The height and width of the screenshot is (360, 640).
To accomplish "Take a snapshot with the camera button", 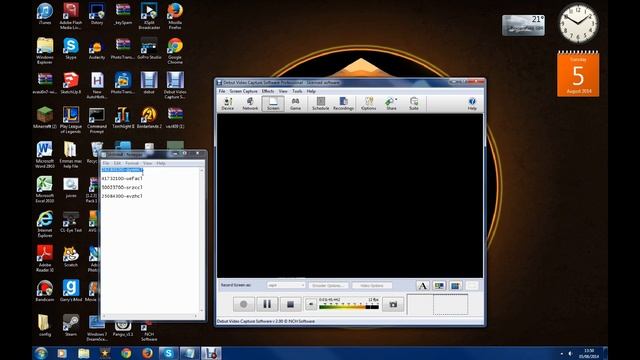I will 393,304.
